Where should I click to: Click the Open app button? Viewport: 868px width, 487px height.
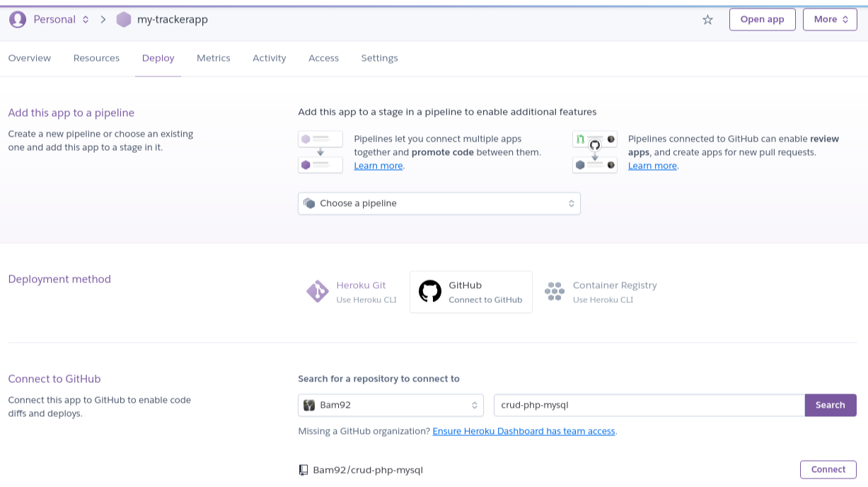(763, 20)
